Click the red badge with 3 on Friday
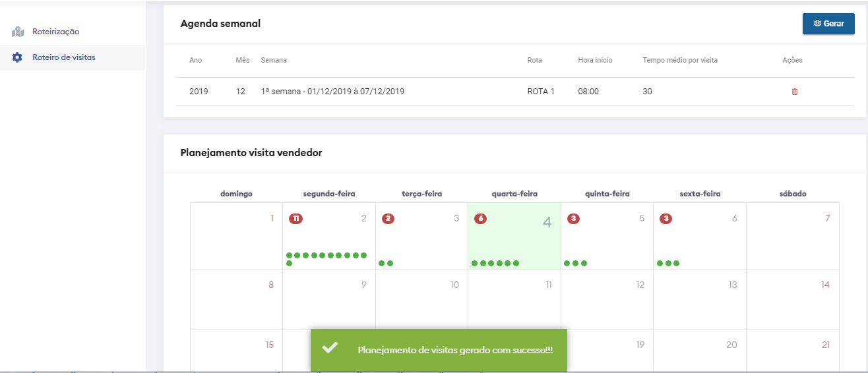 pyautogui.click(x=666, y=218)
